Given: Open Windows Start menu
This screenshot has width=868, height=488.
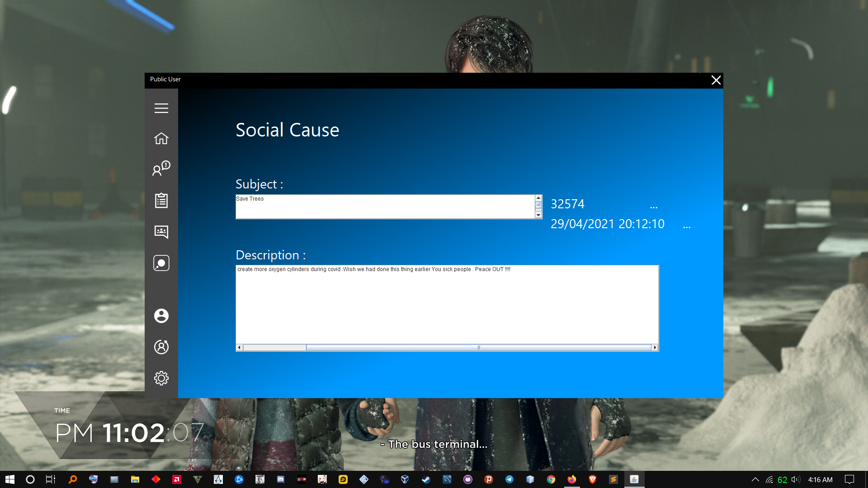Looking at the screenshot, I should pyautogui.click(x=10, y=479).
